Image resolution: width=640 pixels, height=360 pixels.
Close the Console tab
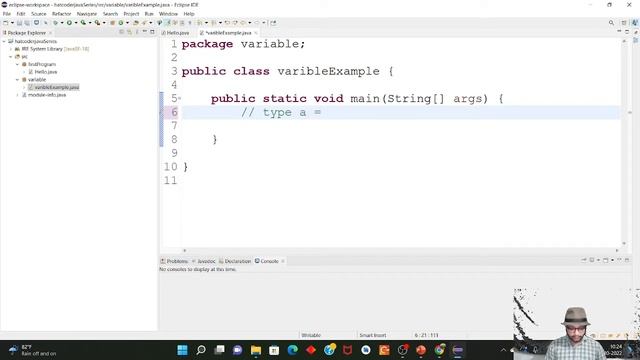click(x=283, y=261)
